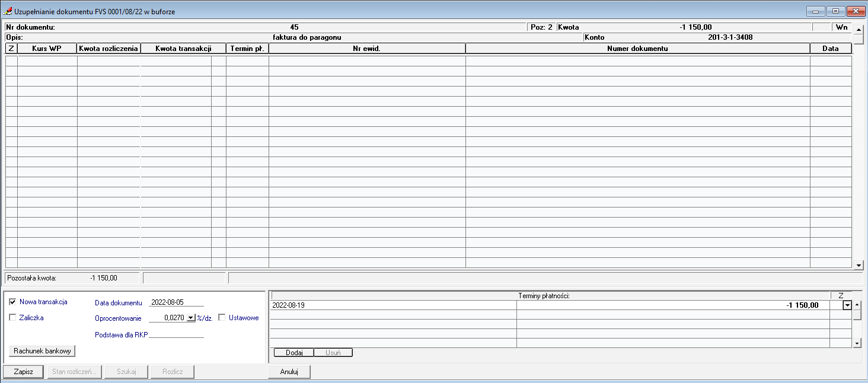Maximize the document window

pos(836,11)
